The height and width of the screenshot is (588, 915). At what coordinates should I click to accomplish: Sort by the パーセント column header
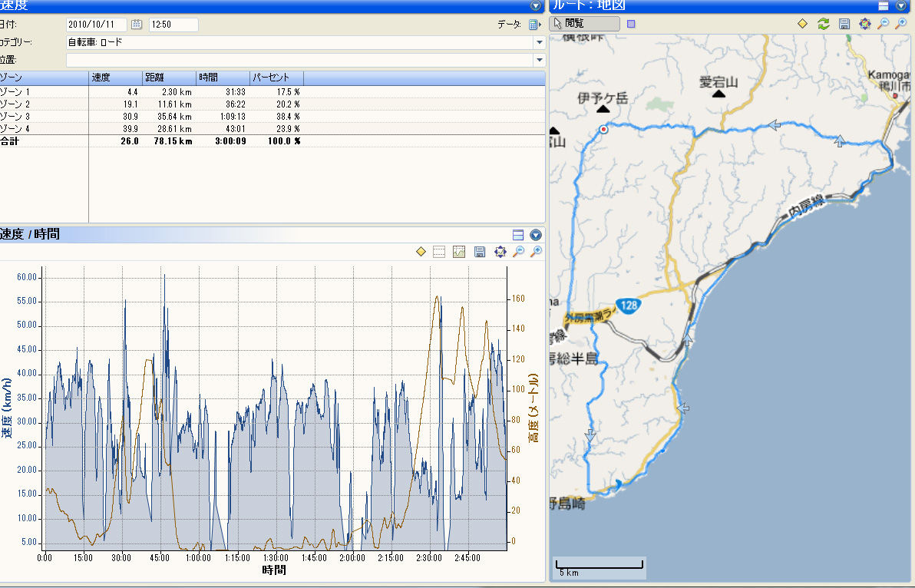tap(276, 78)
